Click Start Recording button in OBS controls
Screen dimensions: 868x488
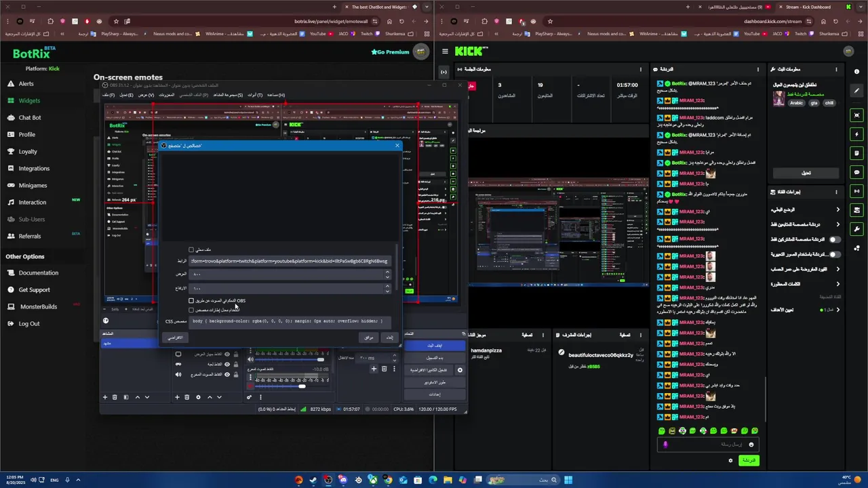point(434,358)
